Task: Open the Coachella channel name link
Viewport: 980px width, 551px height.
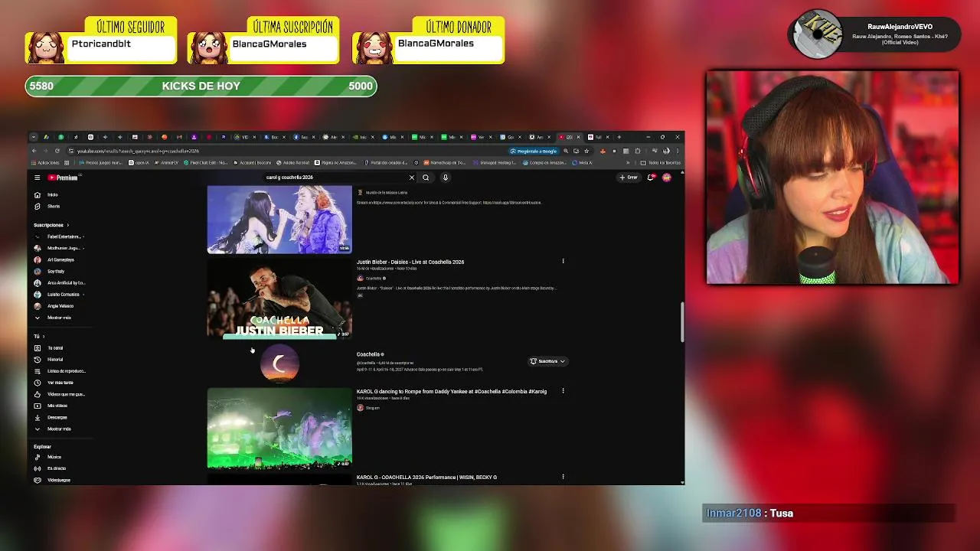Action: [x=368, y=354]
